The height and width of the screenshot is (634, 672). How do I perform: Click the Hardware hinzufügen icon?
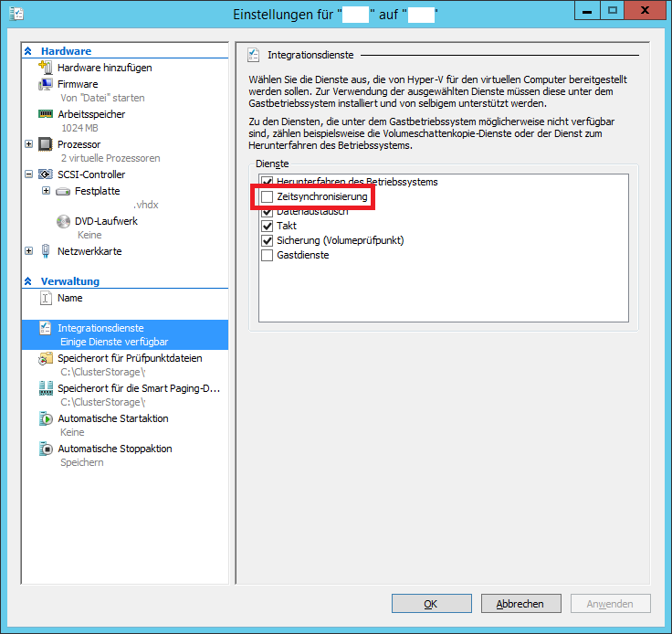pyautogui.click(x=46, y=68)
